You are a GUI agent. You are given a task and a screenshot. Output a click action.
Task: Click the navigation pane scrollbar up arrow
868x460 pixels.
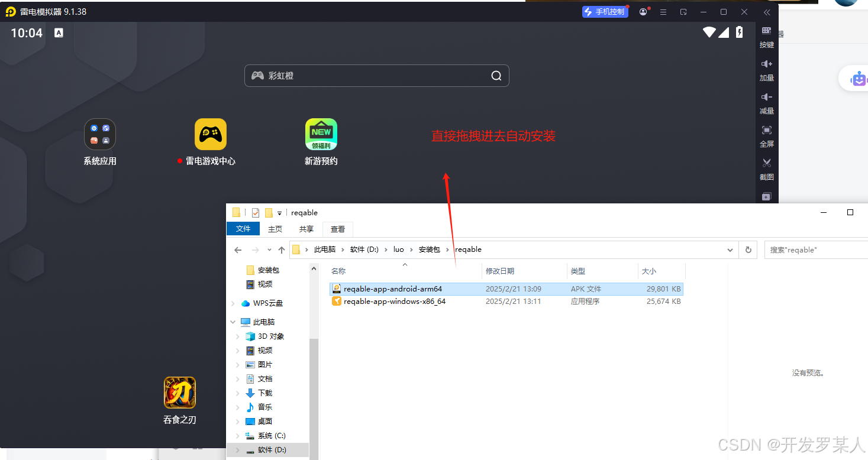tap(314, 268)
